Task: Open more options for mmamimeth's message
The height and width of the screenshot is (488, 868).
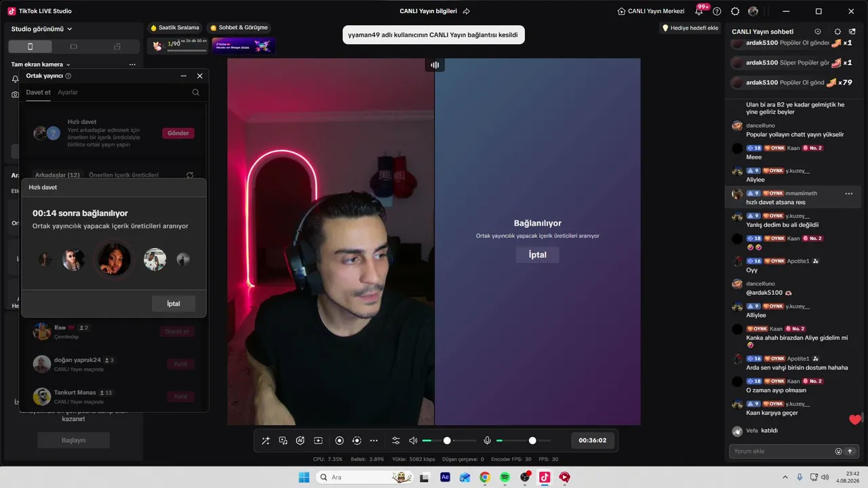Action: tap(848, 193)
